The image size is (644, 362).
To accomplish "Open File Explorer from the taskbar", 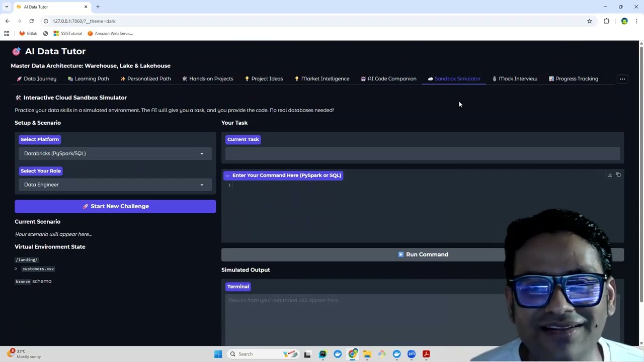I will click(367, 354).
